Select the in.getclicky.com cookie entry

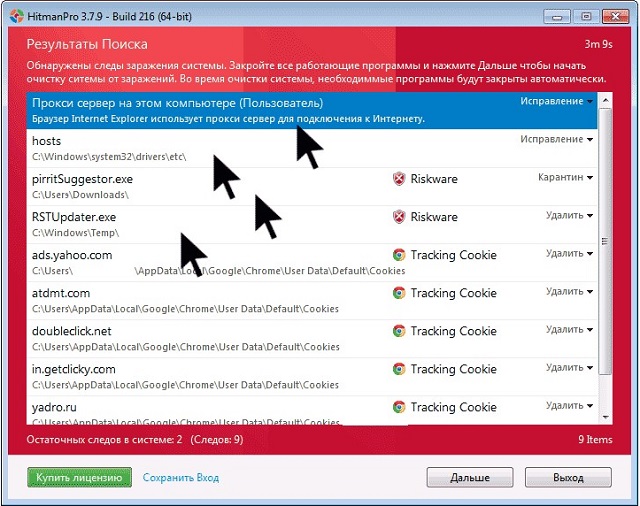(312, 376)
